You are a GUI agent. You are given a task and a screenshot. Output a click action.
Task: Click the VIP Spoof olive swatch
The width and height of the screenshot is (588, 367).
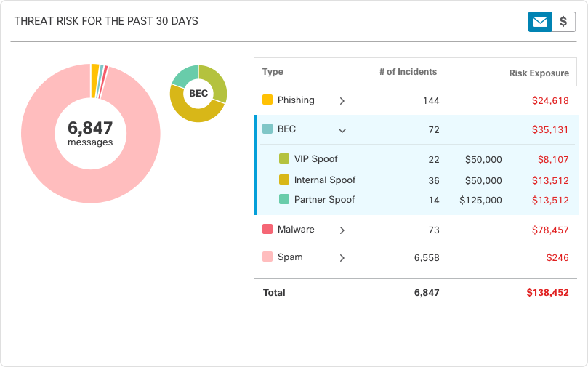pos(284,158)
